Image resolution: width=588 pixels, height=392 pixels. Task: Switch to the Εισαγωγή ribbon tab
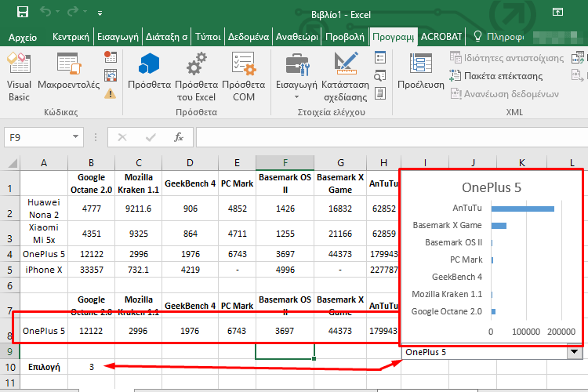[118, 37]
